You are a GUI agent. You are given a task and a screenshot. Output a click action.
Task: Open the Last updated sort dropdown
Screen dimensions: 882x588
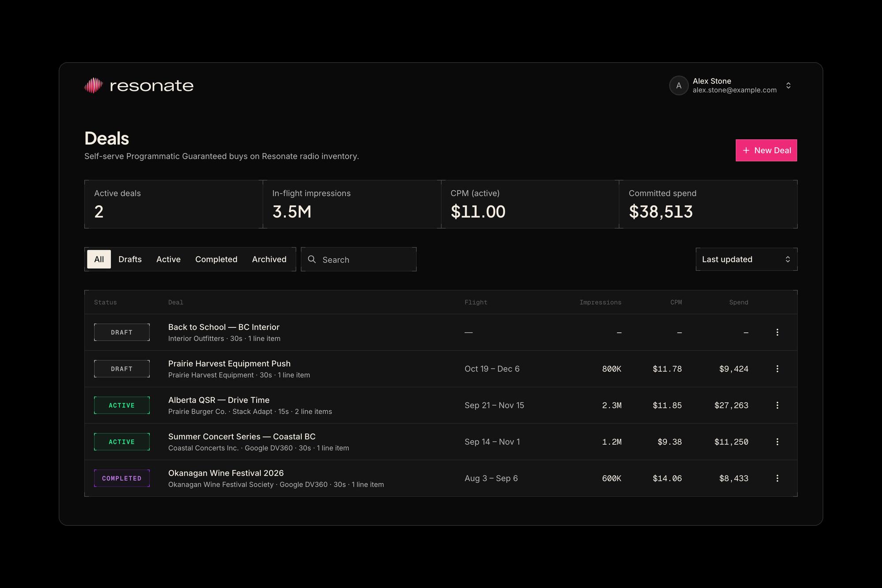coord(746,259)
